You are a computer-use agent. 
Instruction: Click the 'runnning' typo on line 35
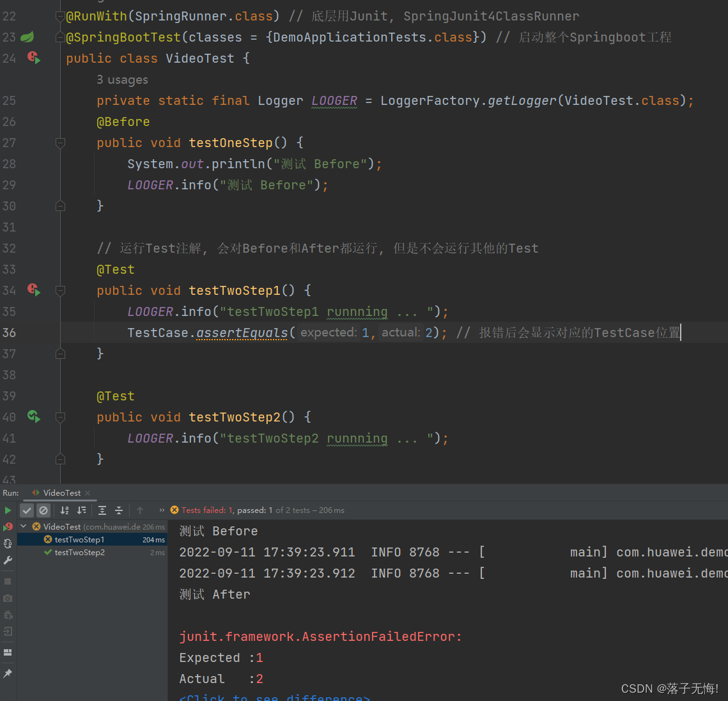[357, 311]
